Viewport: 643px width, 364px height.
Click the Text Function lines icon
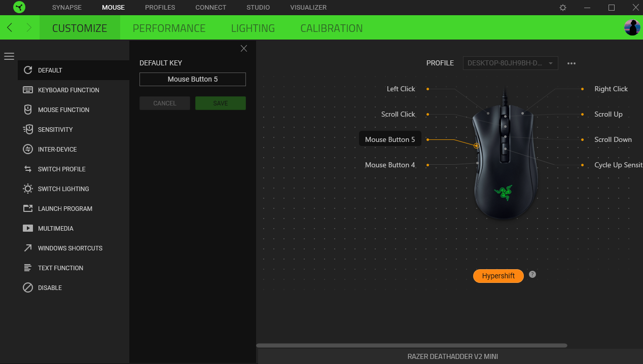[x=28, y=268]
